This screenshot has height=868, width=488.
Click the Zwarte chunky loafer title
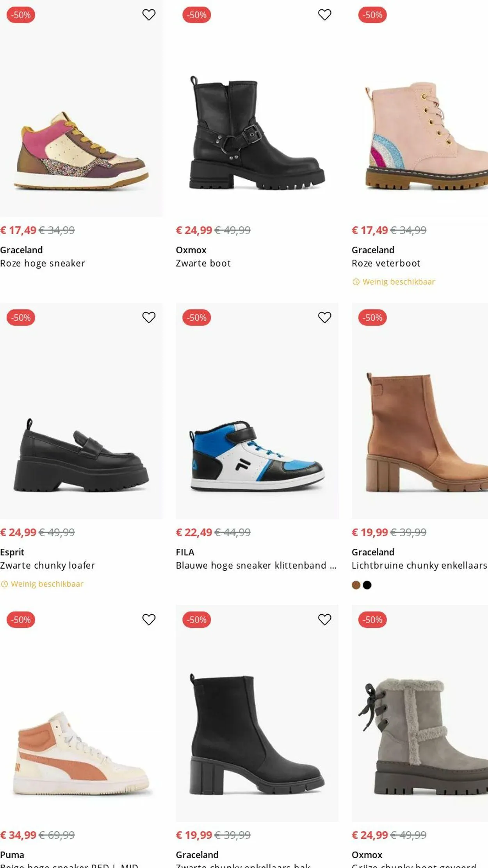coord(48,565)
